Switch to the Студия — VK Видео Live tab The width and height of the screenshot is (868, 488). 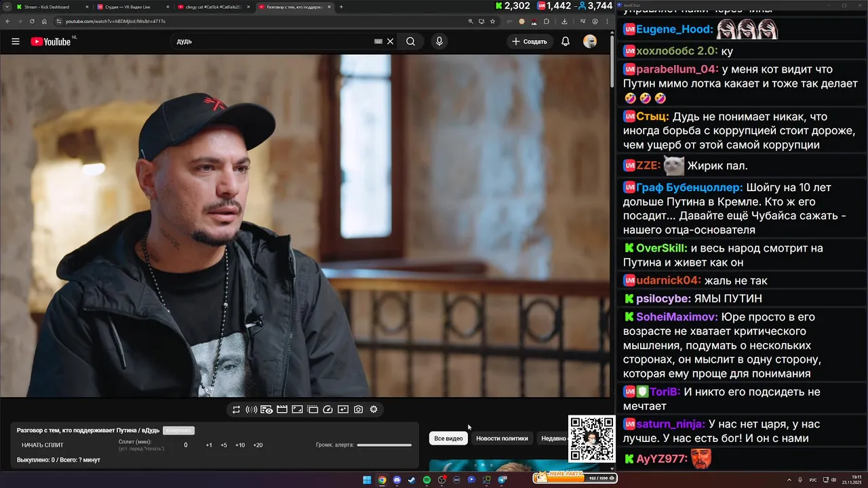(x=132, y=7)
